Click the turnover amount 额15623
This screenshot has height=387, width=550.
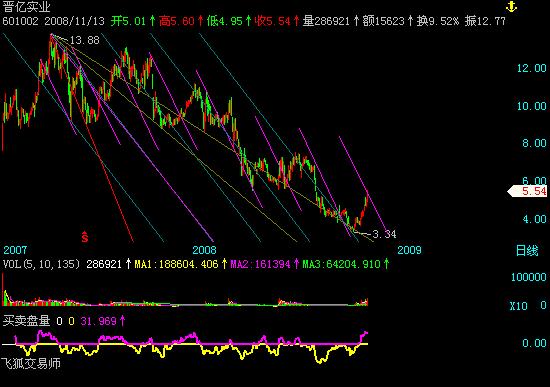(x=383, y=21)
